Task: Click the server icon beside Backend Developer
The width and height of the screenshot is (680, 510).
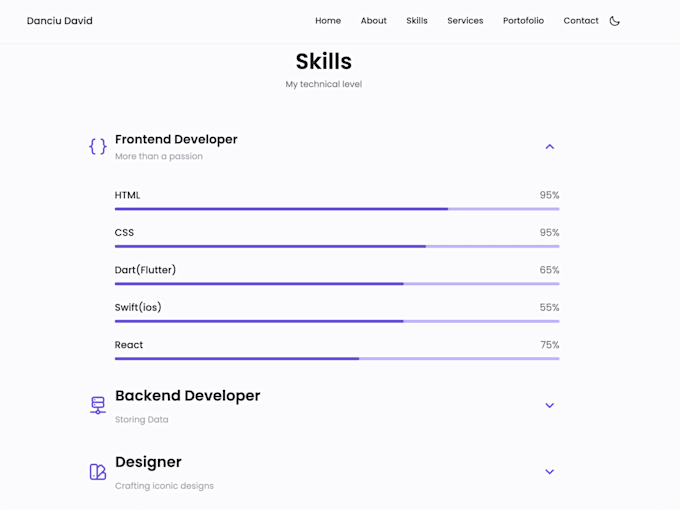Action: (x=98, y=405)
